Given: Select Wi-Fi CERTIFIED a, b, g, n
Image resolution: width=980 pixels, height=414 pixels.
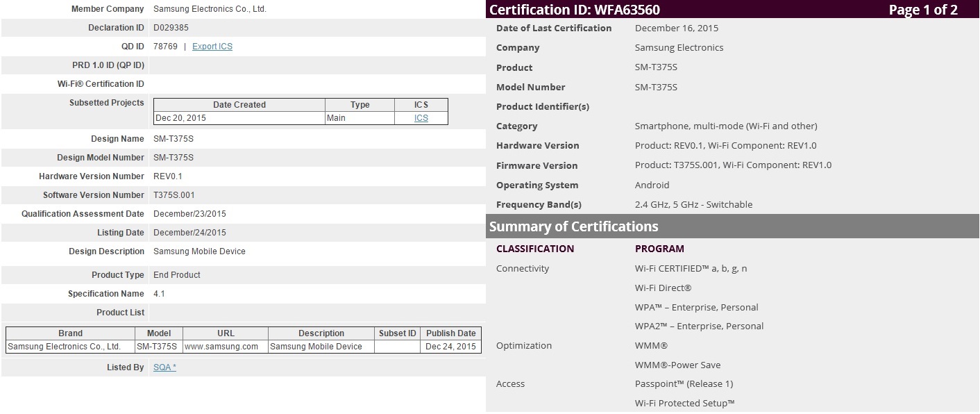Looking at the screenshot, I should point(691,269).
